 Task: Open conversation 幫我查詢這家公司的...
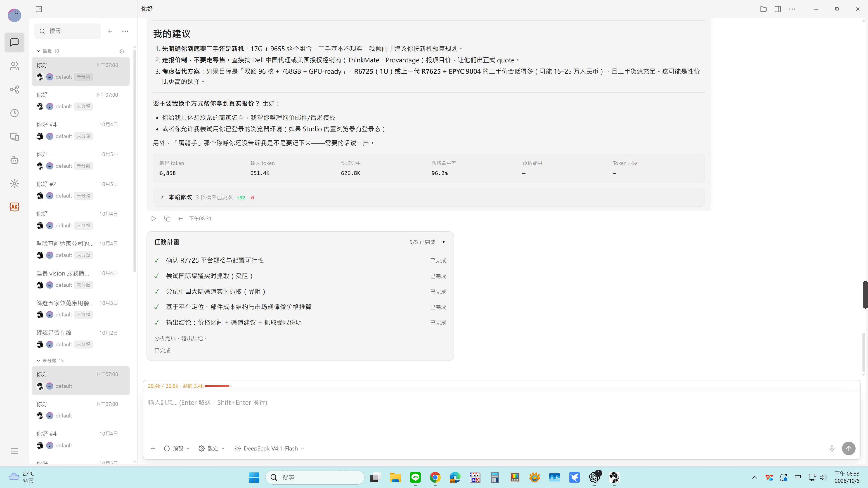pos(80,250)
